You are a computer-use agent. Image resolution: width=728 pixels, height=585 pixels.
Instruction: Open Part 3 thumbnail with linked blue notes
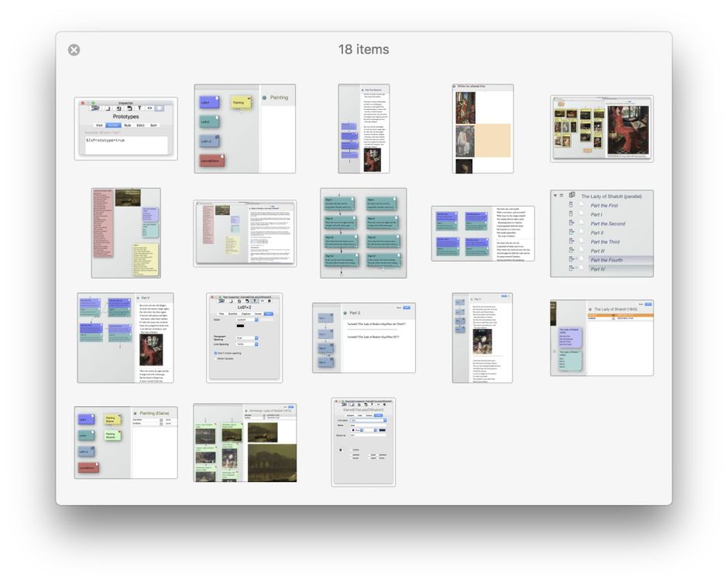(x=126, y=337)
